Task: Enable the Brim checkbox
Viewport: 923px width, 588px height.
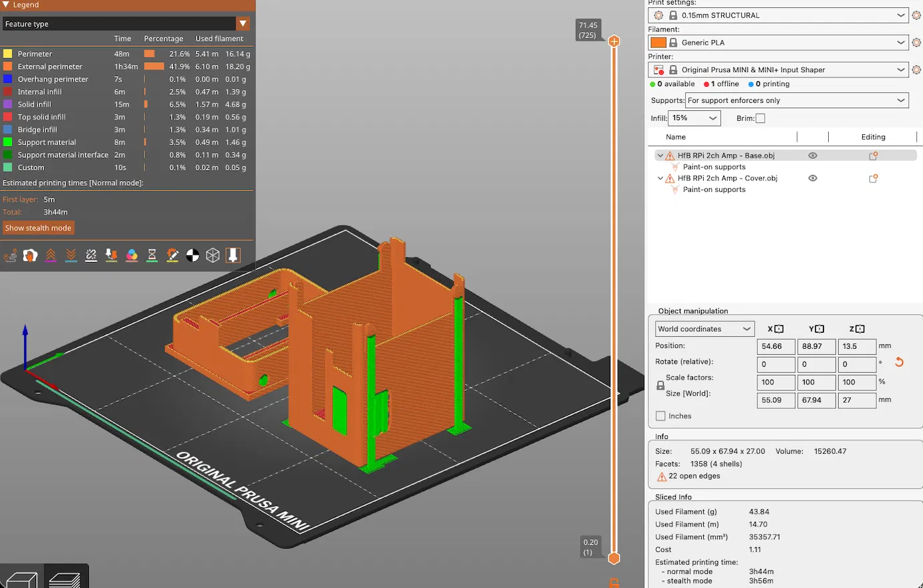Action: [760, 118]
